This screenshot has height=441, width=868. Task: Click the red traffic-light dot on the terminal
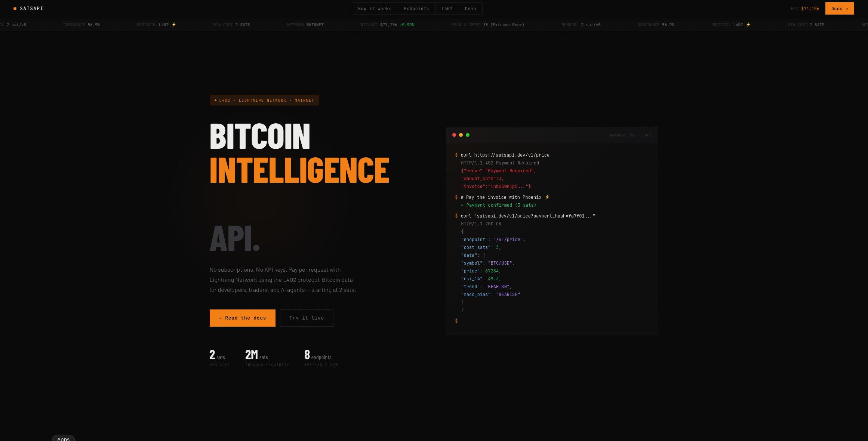(454, 135)
